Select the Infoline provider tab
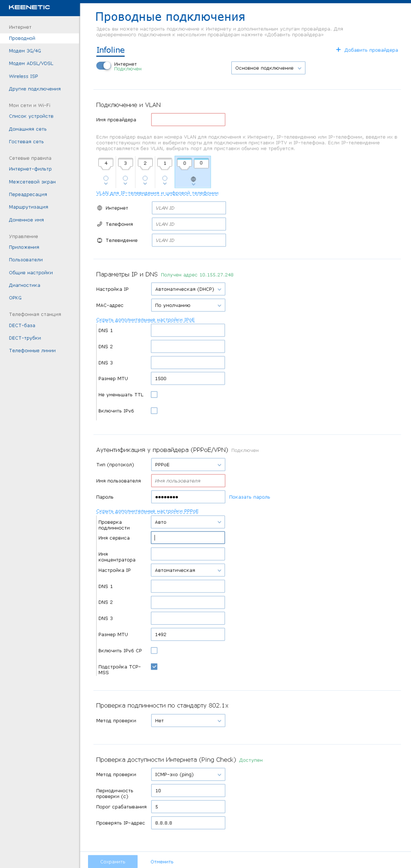411x868 pixels. (x=110, y=50)
